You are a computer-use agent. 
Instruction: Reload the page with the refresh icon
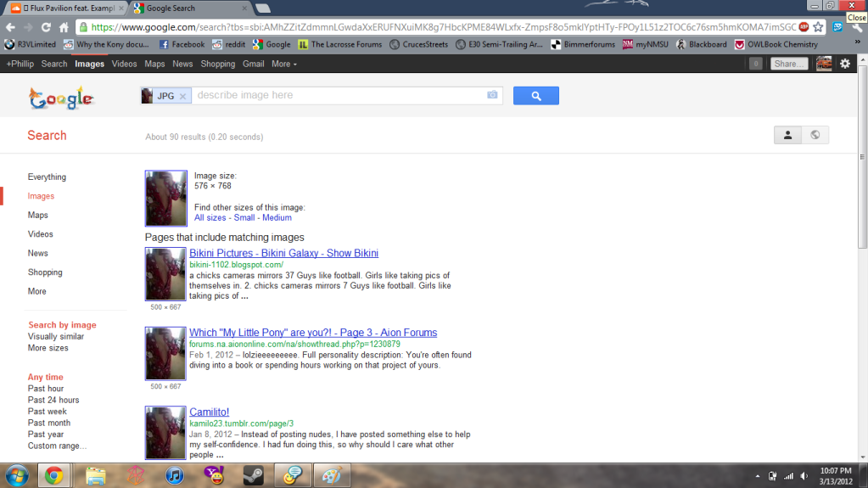tap(46, 27)
